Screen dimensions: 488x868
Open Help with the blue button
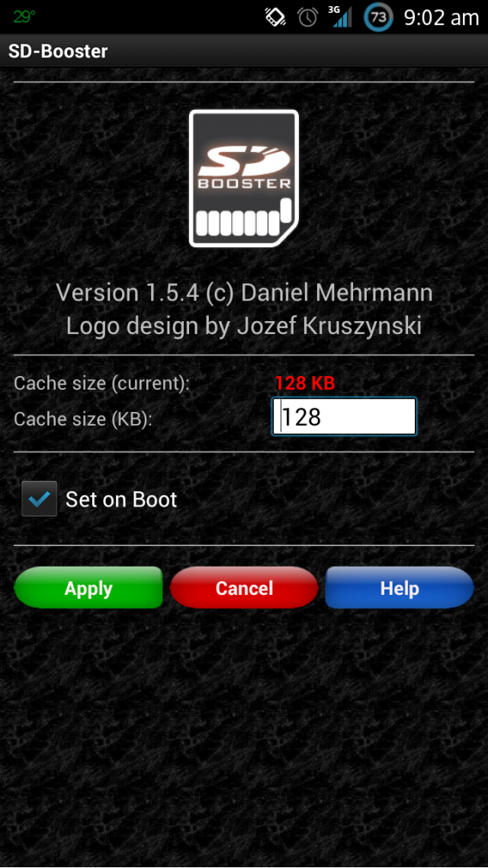400,588
